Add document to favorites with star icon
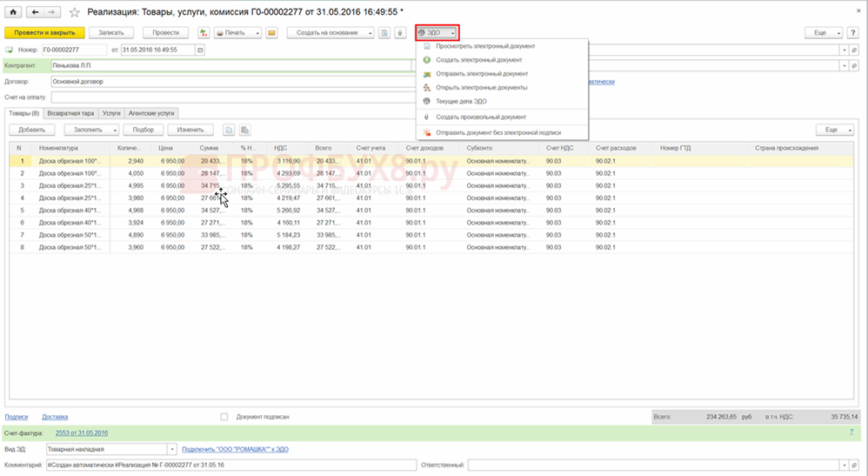 (x=74, y=13)
